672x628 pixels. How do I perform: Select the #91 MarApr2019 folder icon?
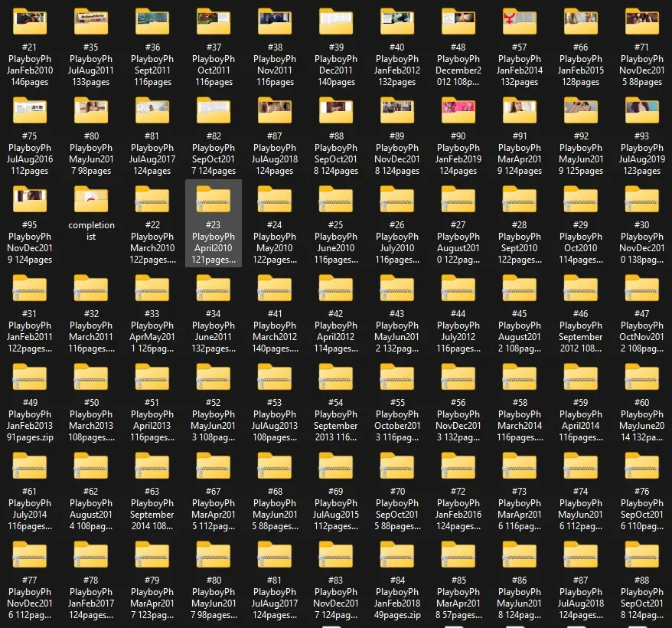tap(520, 111)
